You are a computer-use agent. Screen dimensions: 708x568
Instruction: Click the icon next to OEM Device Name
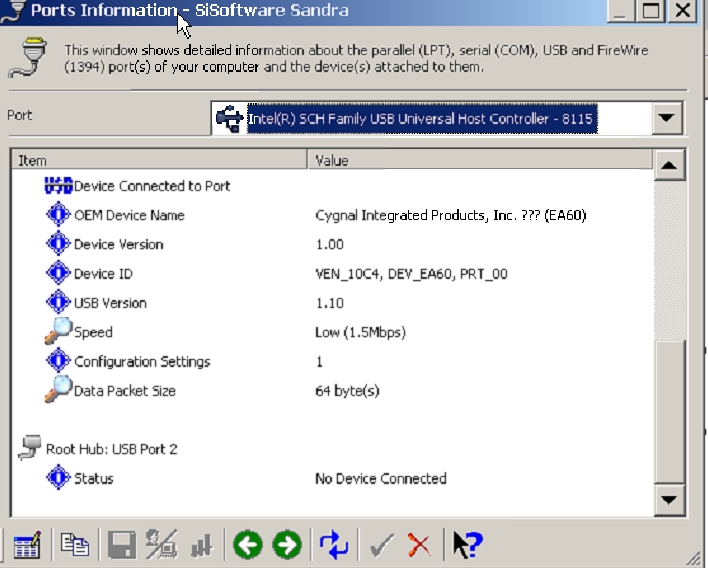[58, 214]
